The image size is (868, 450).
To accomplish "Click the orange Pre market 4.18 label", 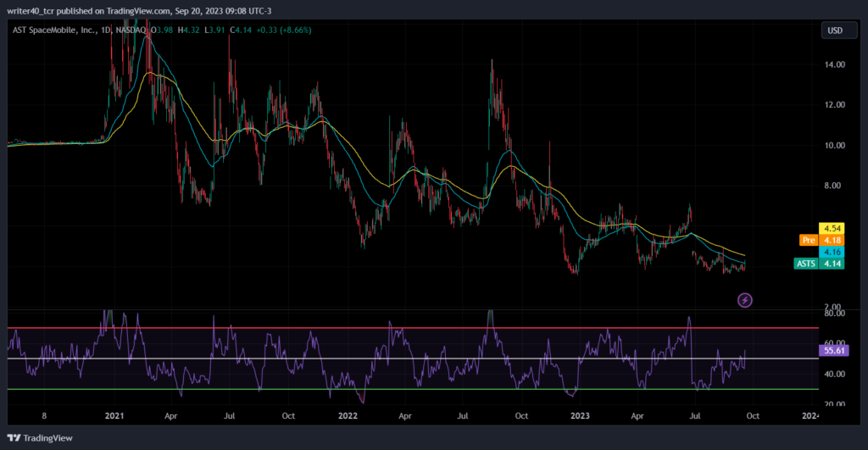I will tap(821, 240).
